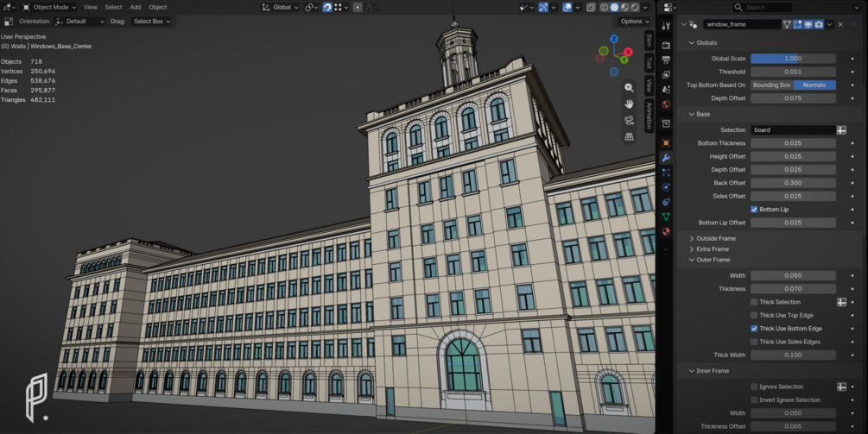Viewport: 868px width, 434px height.
Task: Open the Object menu
Action: tap(158, 7)
